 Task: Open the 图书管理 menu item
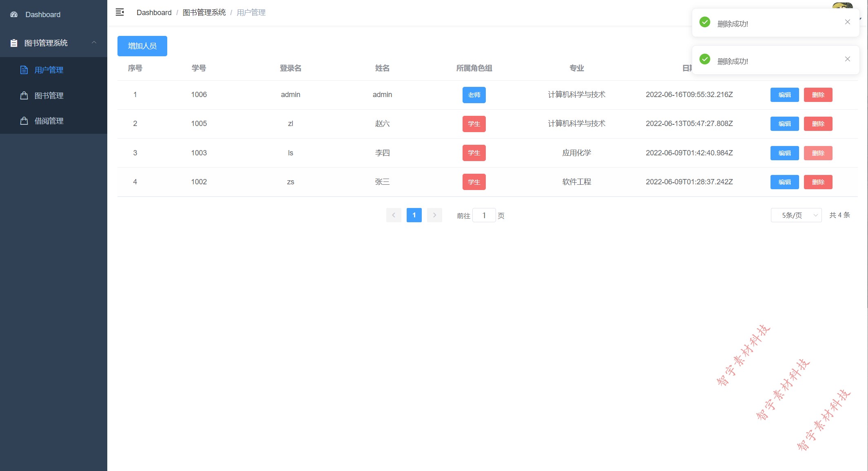coord(53,95)
